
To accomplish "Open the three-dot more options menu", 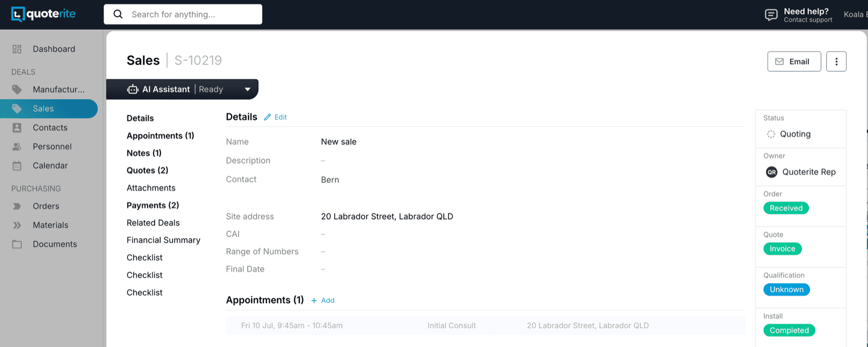I will 836,61.
